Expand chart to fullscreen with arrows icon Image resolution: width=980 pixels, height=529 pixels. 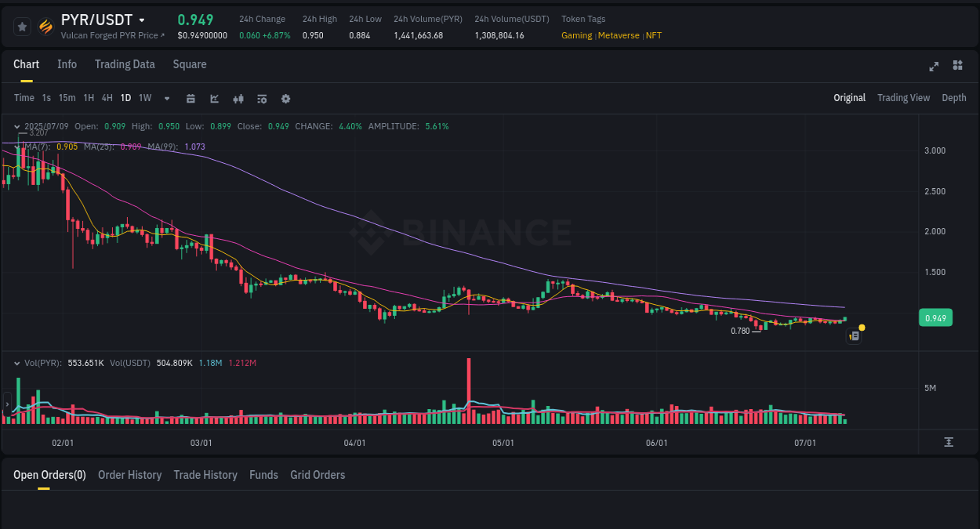pyautogui.click(x=934, y=67)
